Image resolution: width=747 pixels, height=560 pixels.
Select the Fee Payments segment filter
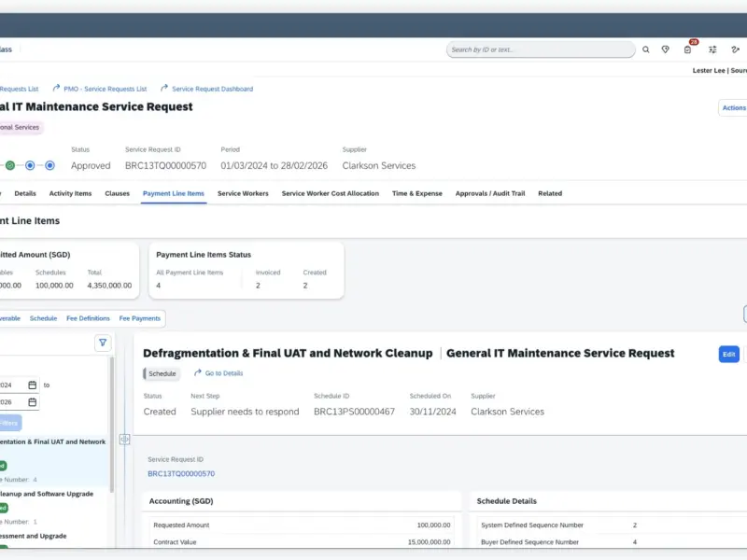(x=139, y=318)
